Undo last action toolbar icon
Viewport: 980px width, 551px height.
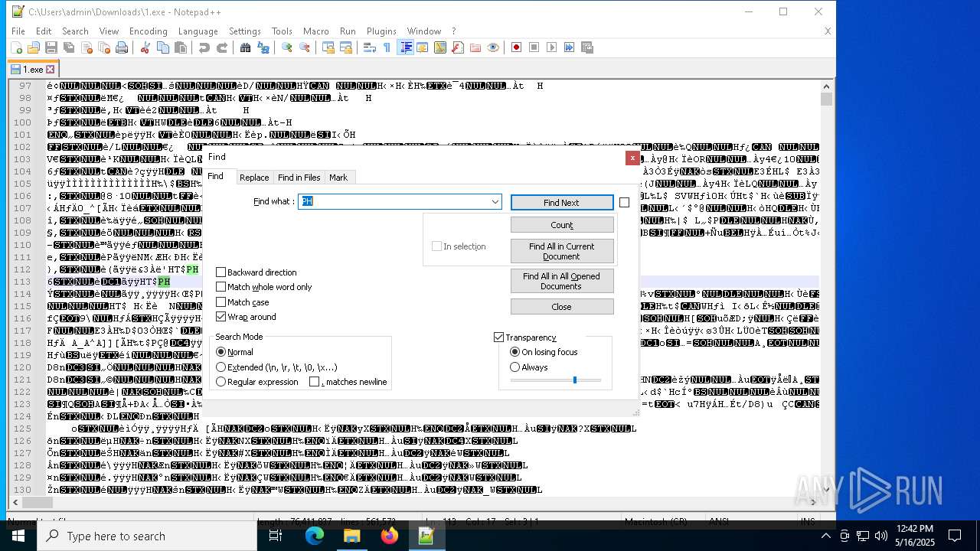tap(204, 47)
